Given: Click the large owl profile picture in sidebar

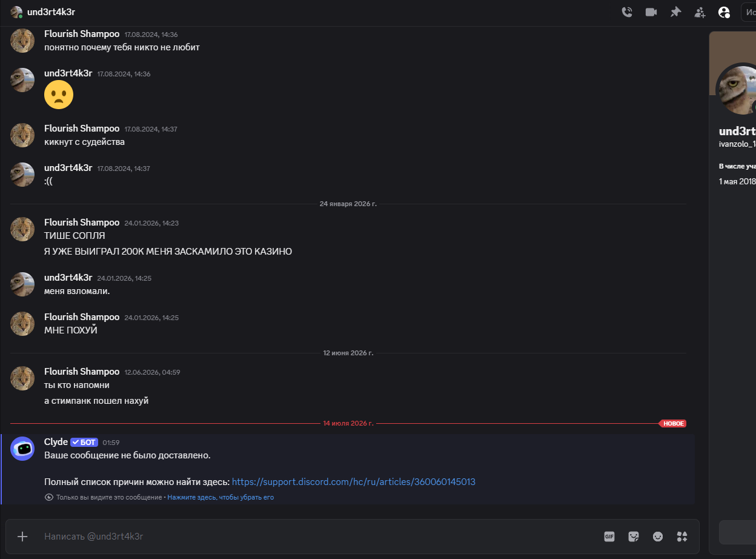Looking at the screenshot, I should point(737,90).
